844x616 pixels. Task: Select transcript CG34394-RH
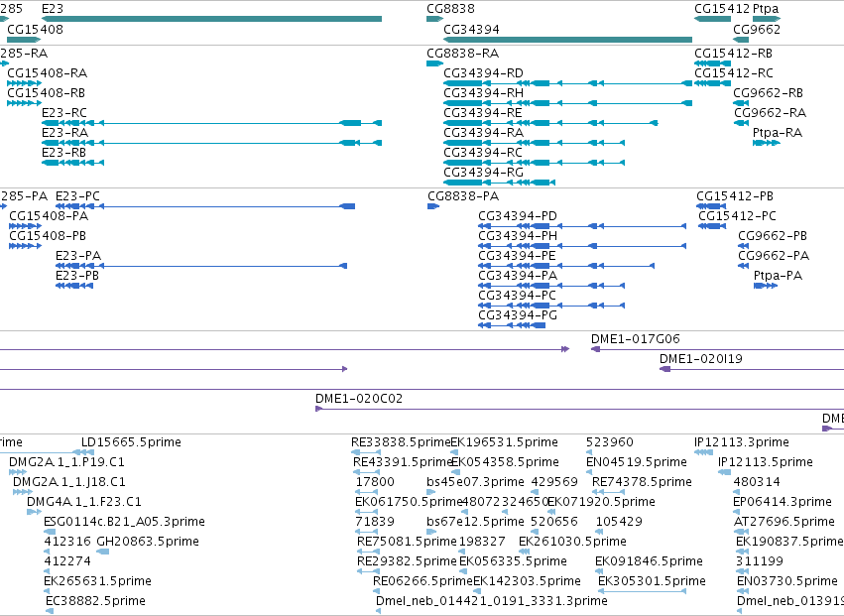[x=568, y=103]
